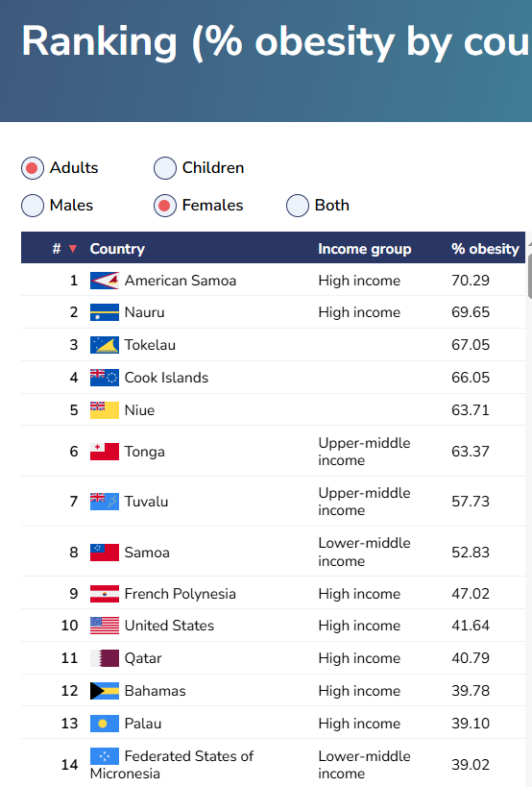Sort table by % obesity header

point(485,249)
